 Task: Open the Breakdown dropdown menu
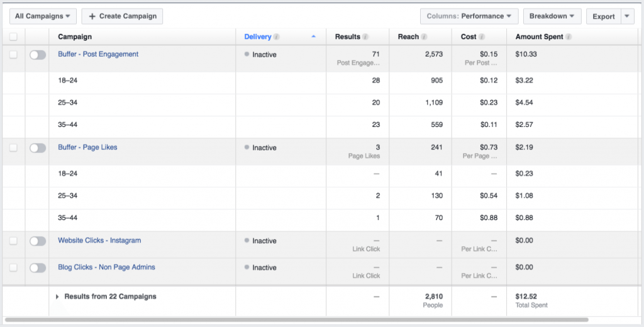552,16
